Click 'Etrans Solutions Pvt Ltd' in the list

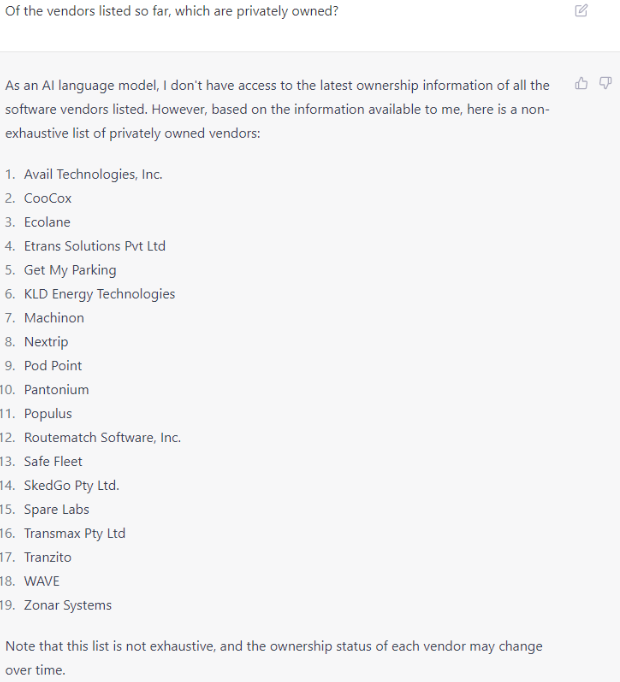pyautogui.click(x=95, y=246)
